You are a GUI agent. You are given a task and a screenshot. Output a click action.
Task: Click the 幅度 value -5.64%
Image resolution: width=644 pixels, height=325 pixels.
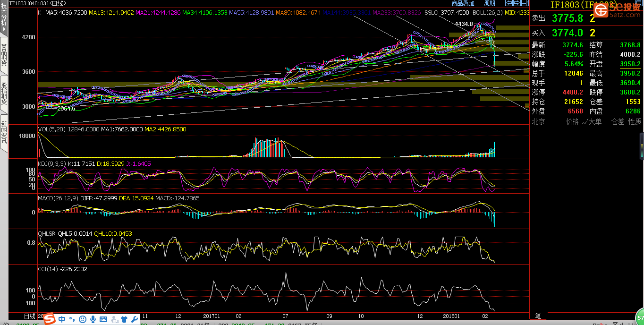pos(572,64)
